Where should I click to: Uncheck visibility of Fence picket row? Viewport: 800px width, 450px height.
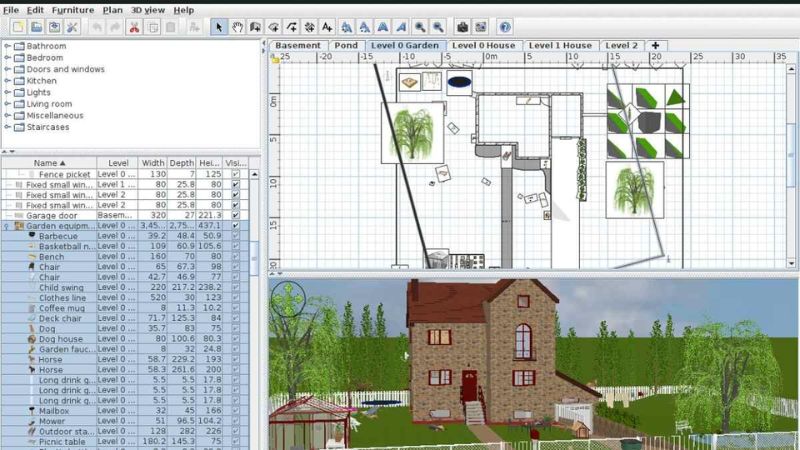[235, 174]
